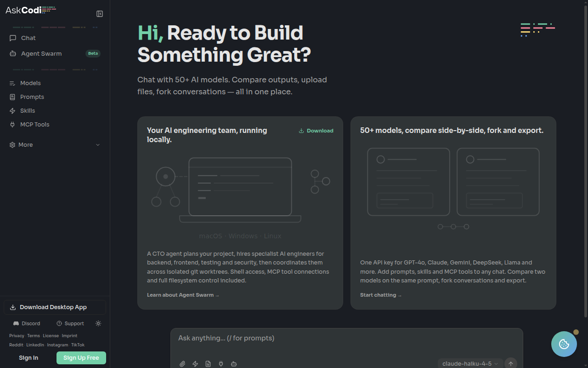Expand the More menu chevron
Image resolution: width=588 pixels, height=368 pixels.
click(x=97, y=145)
